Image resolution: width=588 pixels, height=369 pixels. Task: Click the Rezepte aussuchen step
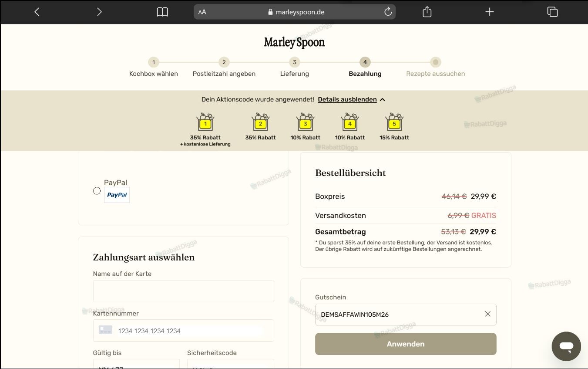pos(436,68)
